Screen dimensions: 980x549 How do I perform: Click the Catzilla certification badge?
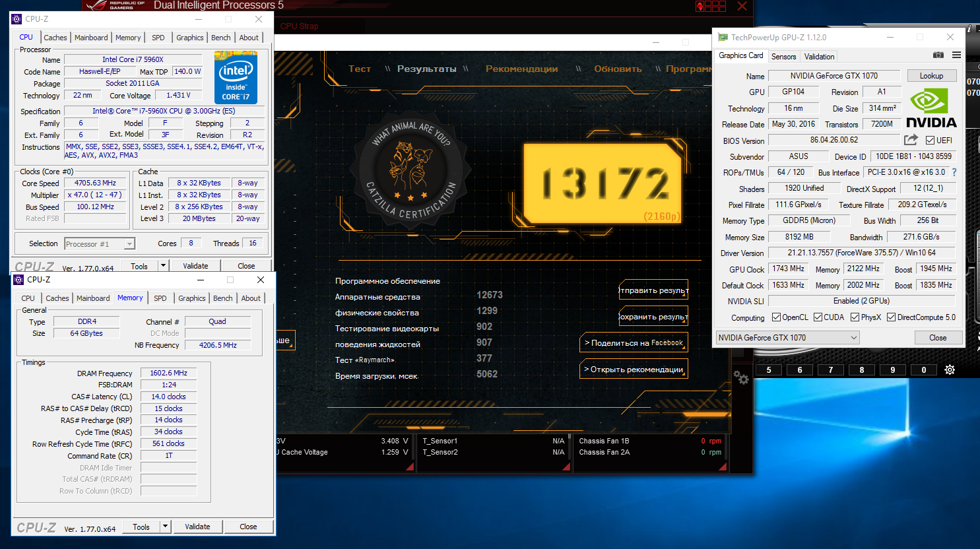click(x=410, y=172)
